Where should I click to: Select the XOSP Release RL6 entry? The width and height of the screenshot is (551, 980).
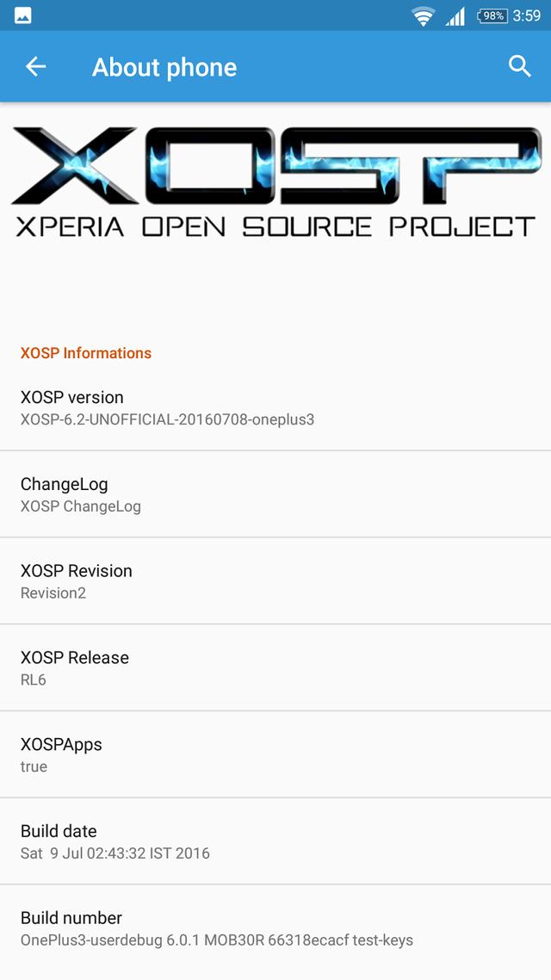pos(275,668)
